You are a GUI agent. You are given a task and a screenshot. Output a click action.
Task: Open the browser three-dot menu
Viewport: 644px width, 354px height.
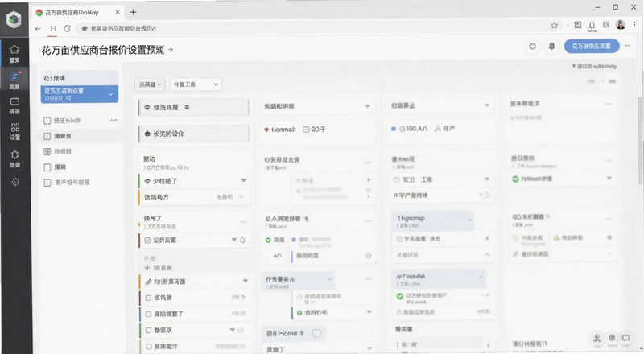click(x=634, y=25)
